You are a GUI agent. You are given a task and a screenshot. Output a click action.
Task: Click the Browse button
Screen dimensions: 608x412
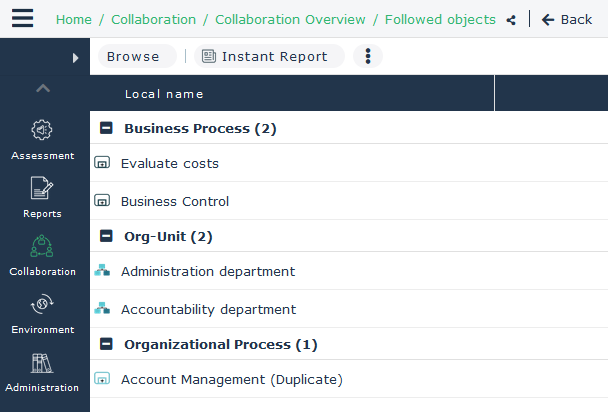[133, 57]
